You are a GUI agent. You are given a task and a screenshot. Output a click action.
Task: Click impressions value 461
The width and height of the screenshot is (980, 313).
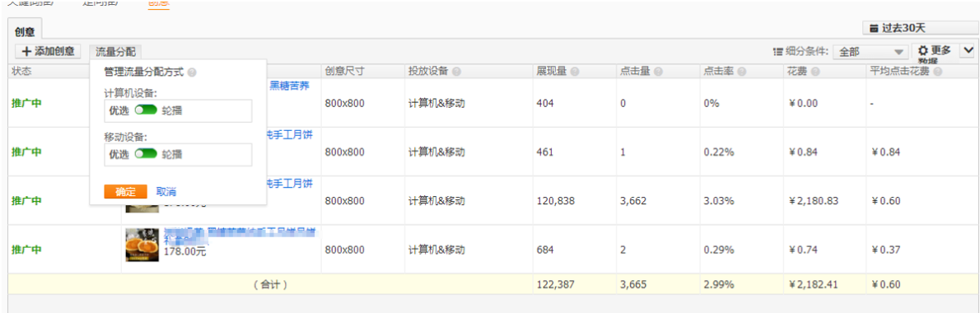(x=545, y=152)
